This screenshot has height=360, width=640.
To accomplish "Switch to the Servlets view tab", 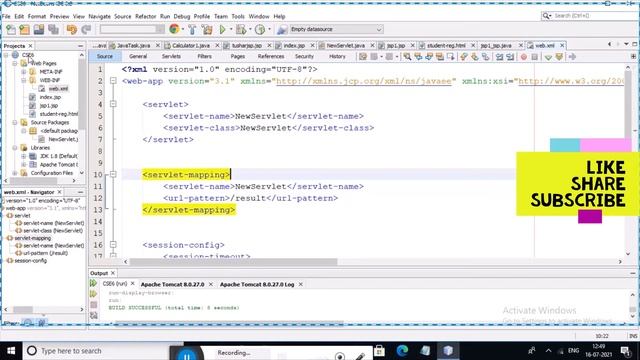I will 171,56.
